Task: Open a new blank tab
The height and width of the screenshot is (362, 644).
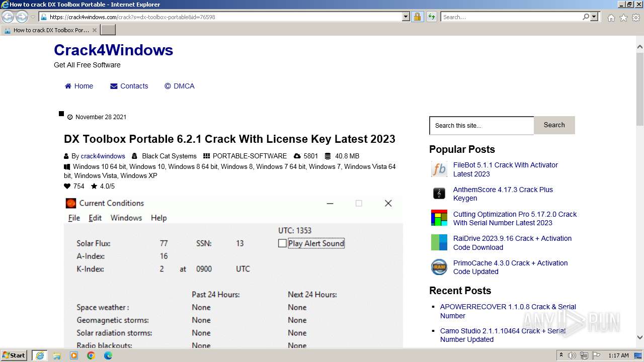Action: click(108, 30)
